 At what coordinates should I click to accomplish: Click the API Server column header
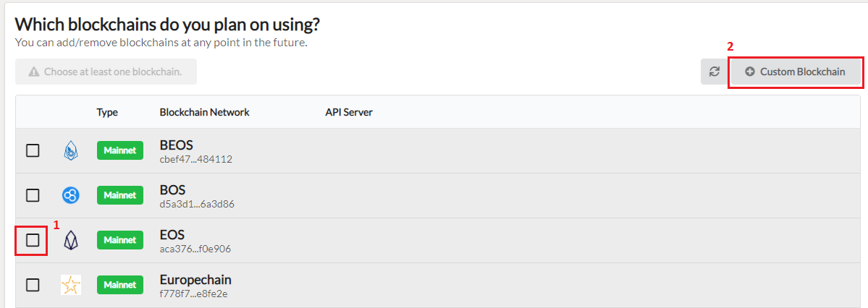(349, 112)
